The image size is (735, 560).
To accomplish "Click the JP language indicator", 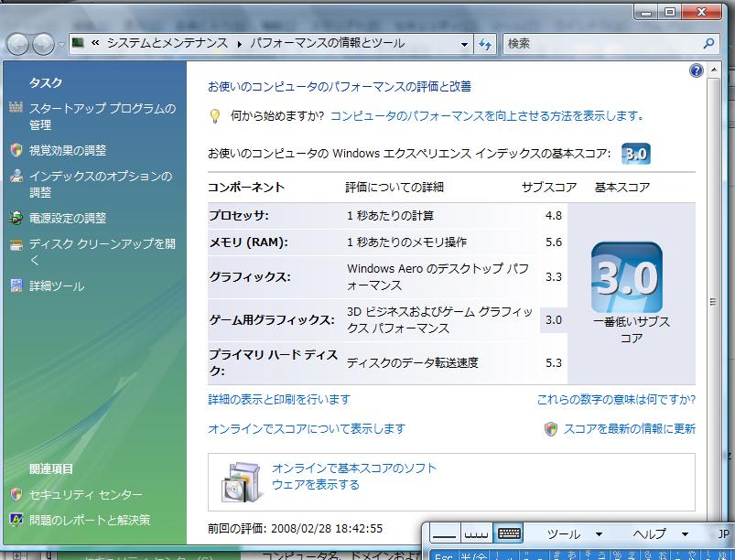I will click(x=724, y=534).
